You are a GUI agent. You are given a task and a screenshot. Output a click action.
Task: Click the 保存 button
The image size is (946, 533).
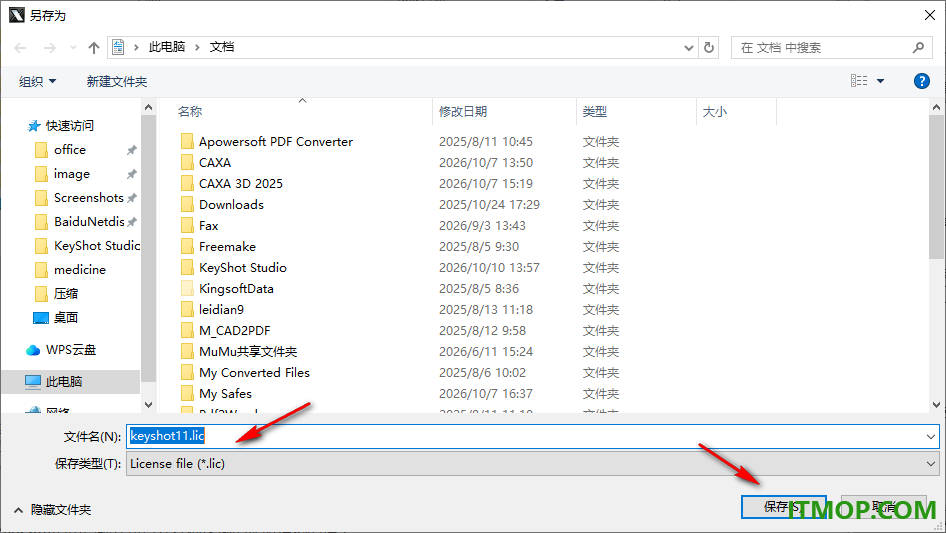click(x=783, y=507)
